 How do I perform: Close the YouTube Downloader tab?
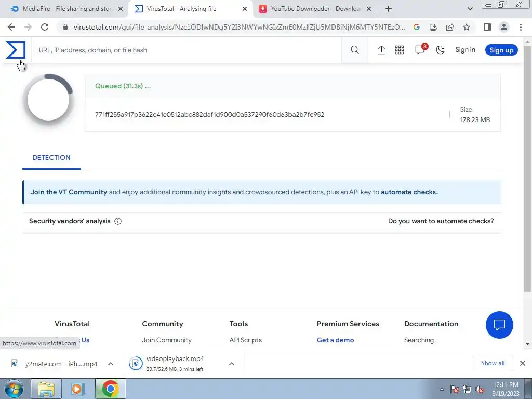[369, 9]
